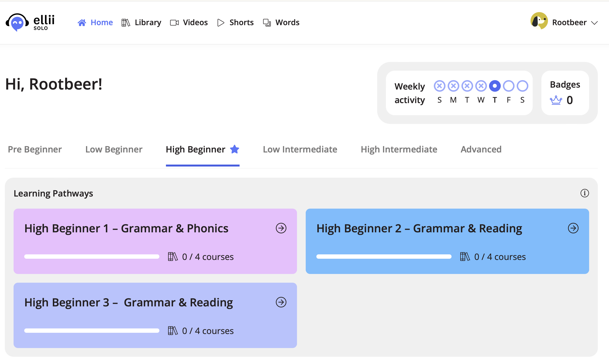Click High Beginner 2 progress bar
The width and height of the screenshot is (609, 364).
384,257
